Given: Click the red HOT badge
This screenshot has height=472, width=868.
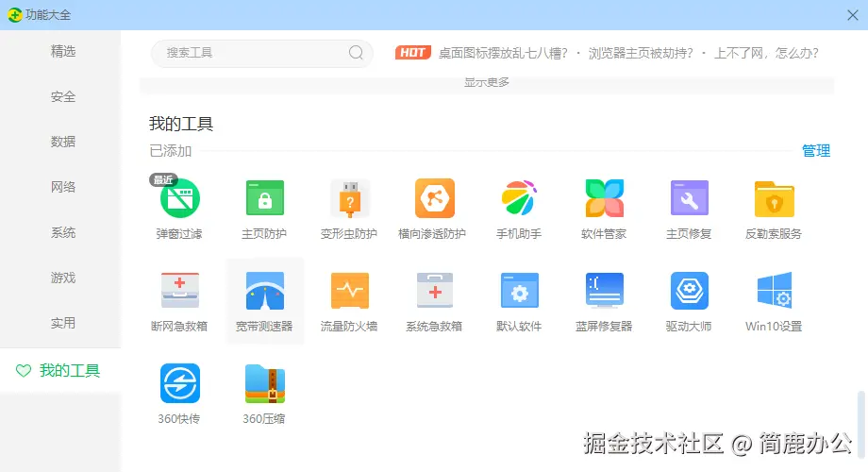Looking at the screenshot, I should (413, 53).
